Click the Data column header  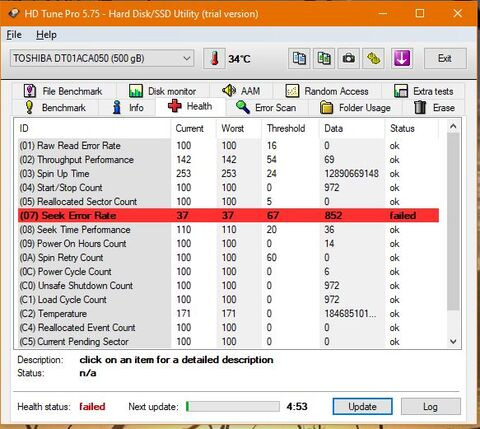[352, 128]
